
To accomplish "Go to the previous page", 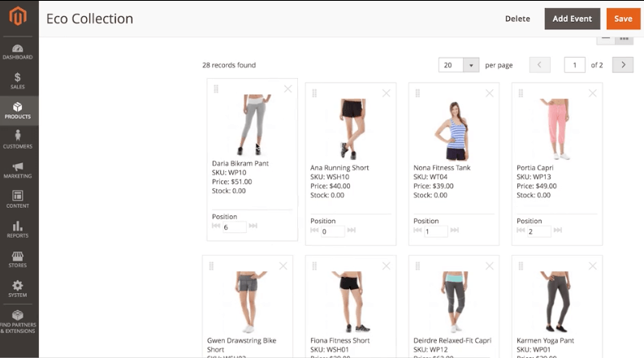I will click(540, 65).
